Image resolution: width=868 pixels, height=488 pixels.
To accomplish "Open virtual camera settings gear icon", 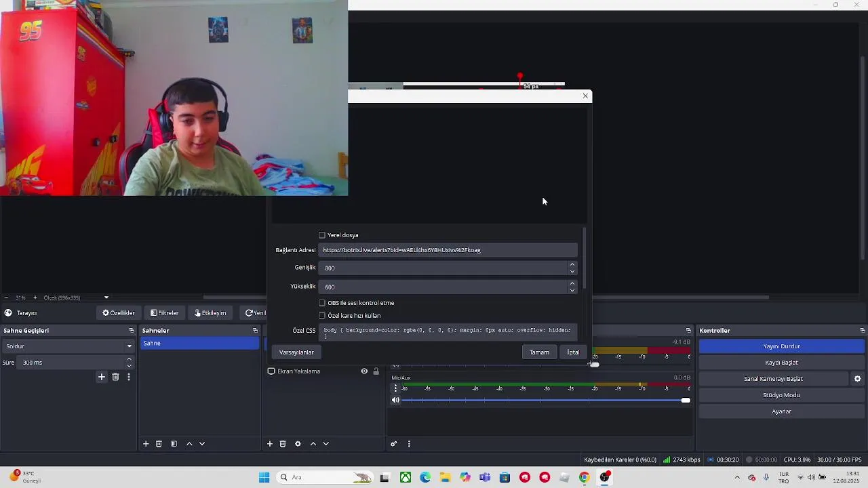I will (x=857, y=379).
